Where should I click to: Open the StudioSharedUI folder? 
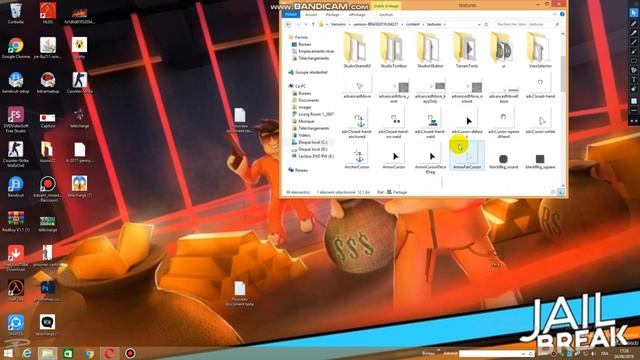357,51
